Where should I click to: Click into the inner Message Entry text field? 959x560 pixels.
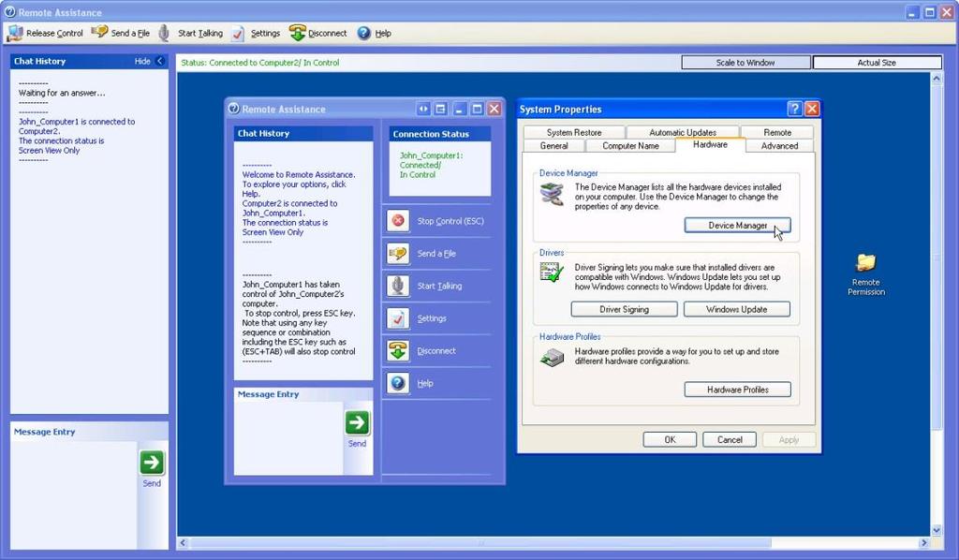click(x=288, y=437)
